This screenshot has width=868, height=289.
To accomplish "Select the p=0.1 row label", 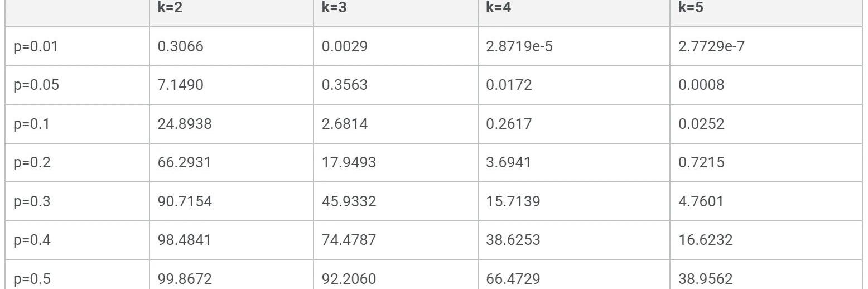I will click(78, 123).
